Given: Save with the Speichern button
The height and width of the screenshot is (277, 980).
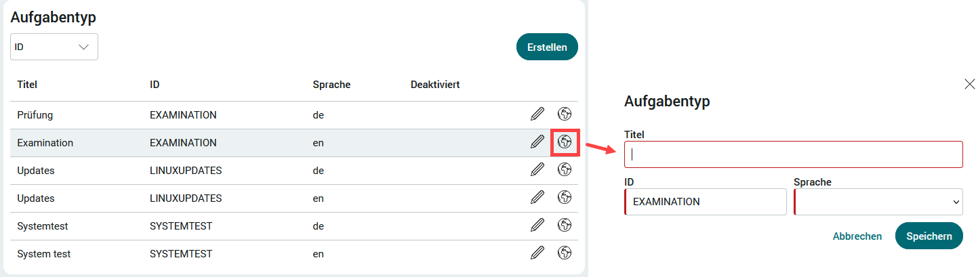Looking at the screenshot, I should [x=929, y=236].
